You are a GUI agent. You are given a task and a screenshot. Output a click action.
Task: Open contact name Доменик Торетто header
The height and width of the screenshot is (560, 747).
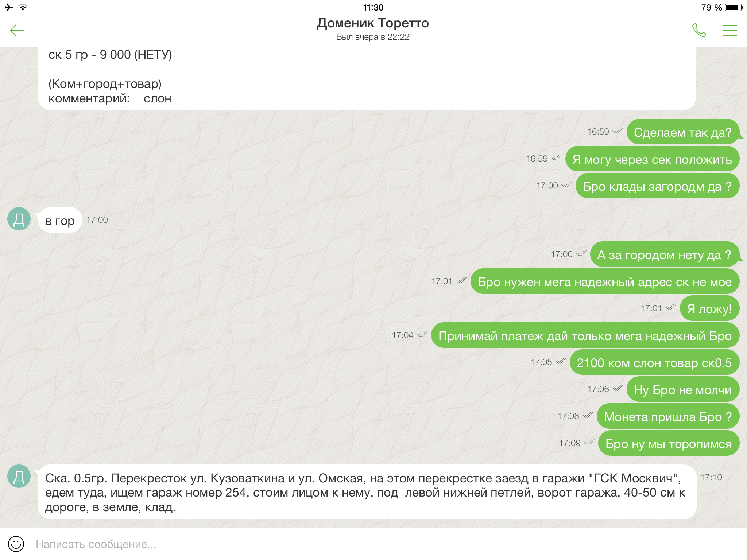[372, 23]
